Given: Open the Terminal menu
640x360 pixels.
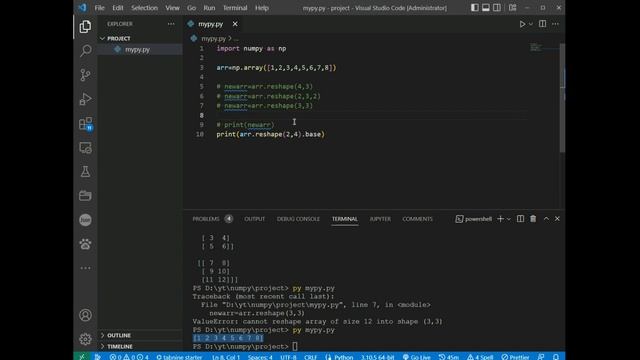Looking at the screenshot, I should (x=235, y=8).
